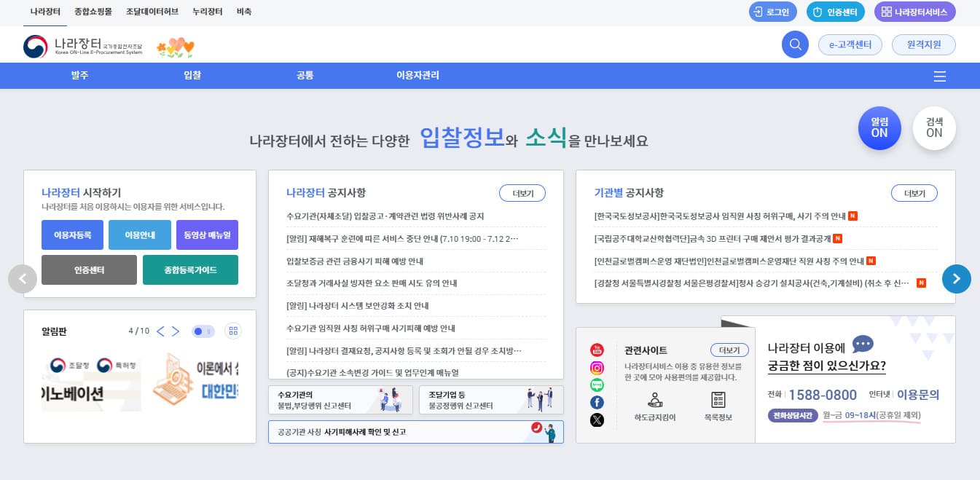Open the 인증센터 top button

pyautogui.click(x=836, y=12)
